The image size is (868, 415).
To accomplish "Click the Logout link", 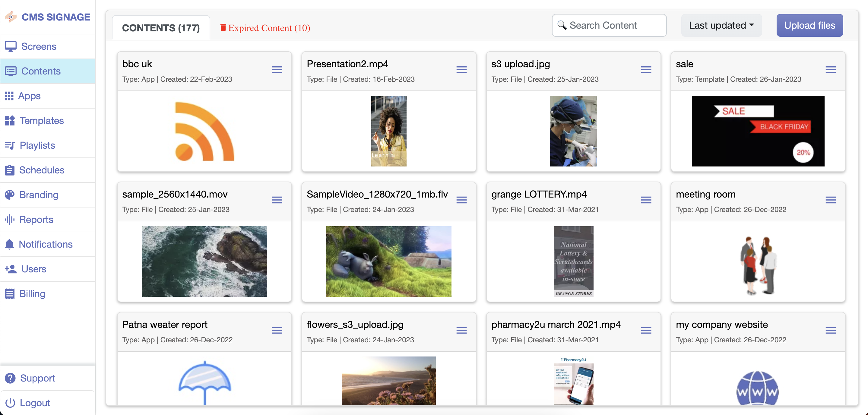I will click(35, 403).
